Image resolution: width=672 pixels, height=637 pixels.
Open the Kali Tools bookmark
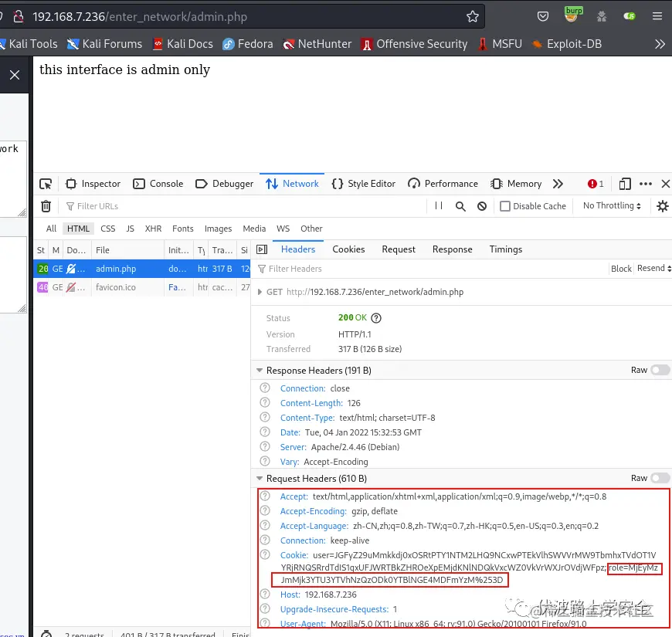tap(29, 44)
